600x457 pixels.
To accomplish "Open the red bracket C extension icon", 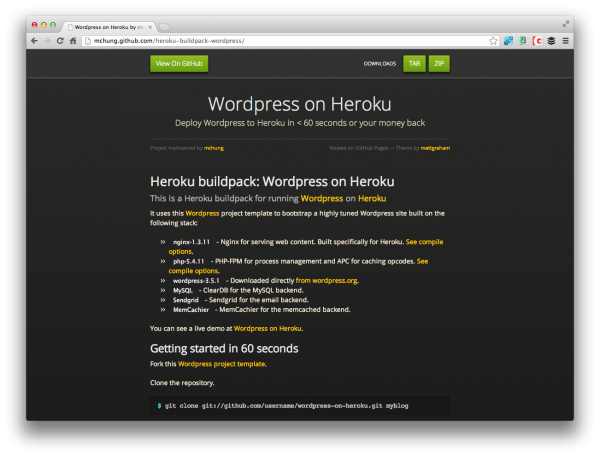I will pyautogui.click(x=537, y=41).
